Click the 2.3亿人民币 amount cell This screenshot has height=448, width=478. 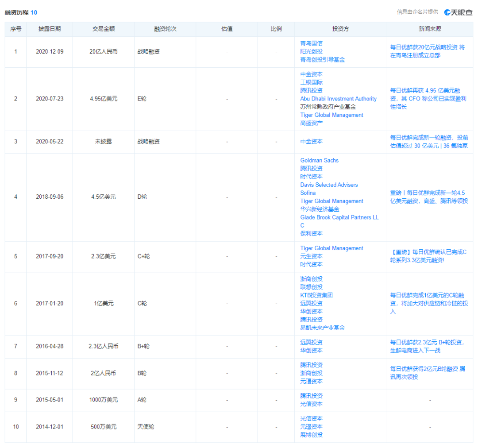(x=104, y=347)
